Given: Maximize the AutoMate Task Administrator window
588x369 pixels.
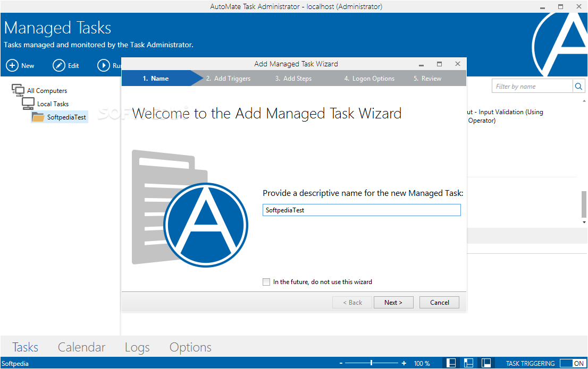Looking at the screenshot, I should coord(561,7).
